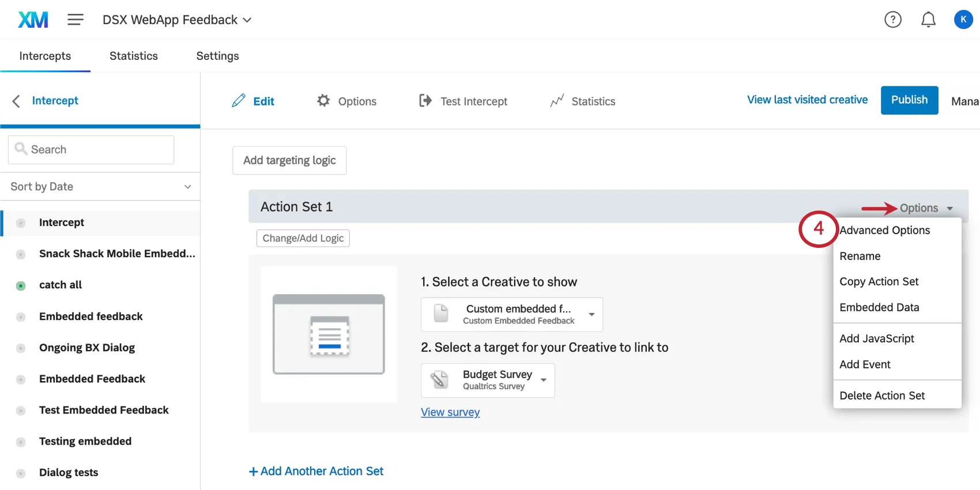This screenshot has height=490, width=980.
Task: Click the Publish button
Action: click(909, 100)
